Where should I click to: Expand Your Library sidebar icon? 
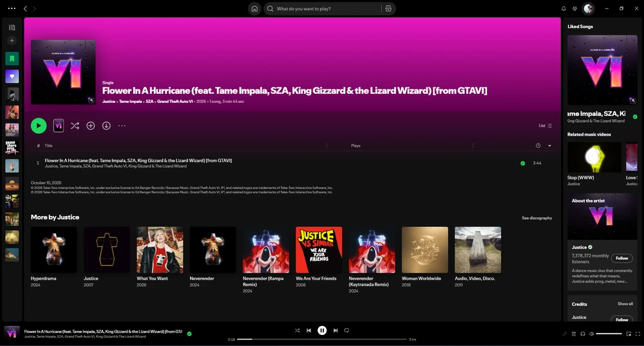click(12, 28)
